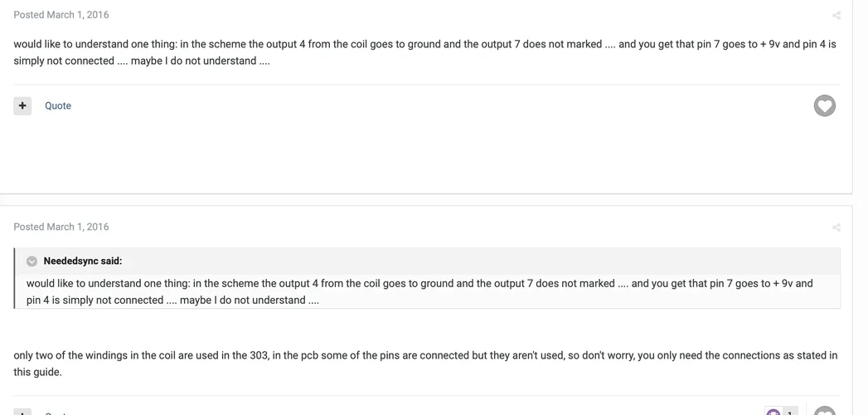Click the words "this guide." in the reply
Screen dimensions: 868x415
37,373
